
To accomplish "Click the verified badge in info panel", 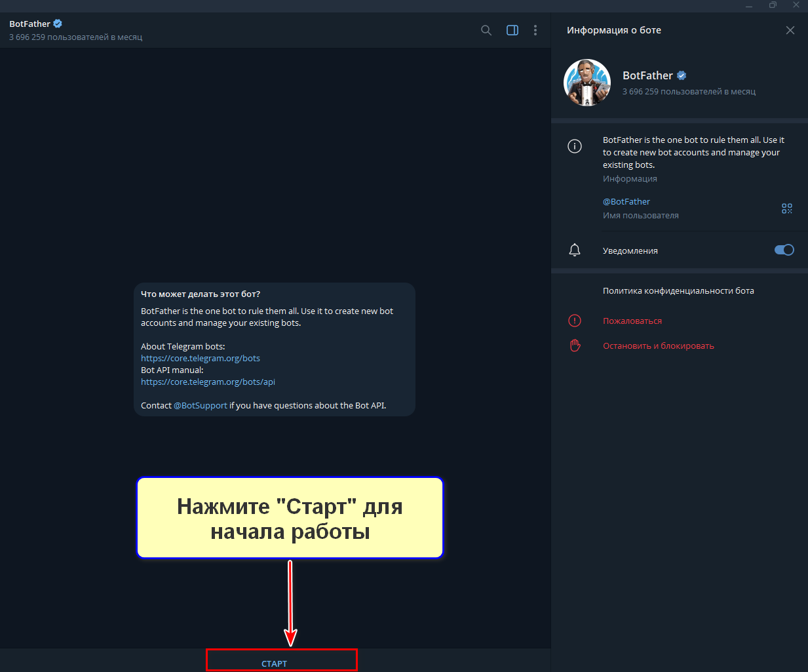I will point(682,75).
